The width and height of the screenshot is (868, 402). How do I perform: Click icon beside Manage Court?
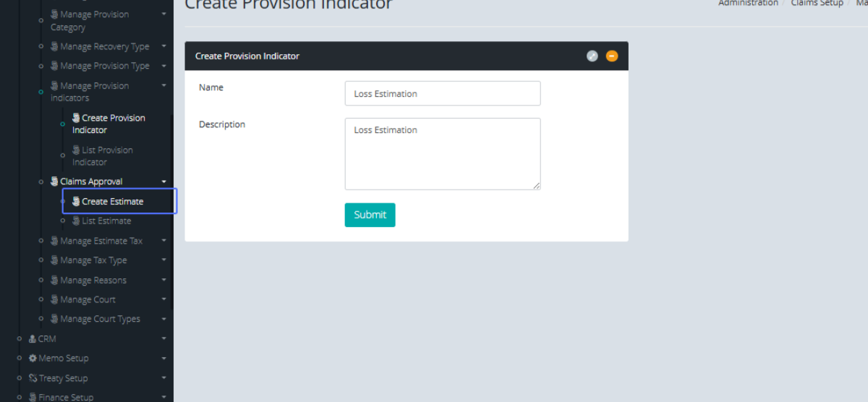click(x=54, y=299)
